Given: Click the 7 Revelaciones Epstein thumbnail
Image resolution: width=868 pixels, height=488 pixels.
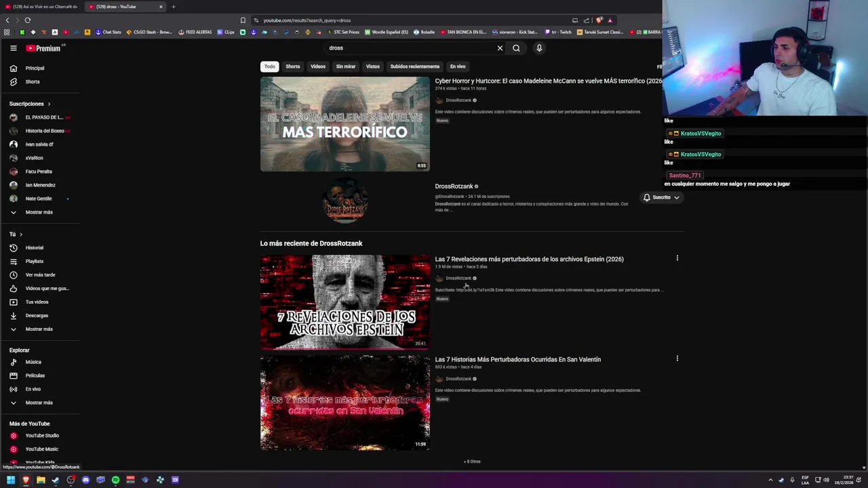Looking at the screenshot, I should [345, 302].
